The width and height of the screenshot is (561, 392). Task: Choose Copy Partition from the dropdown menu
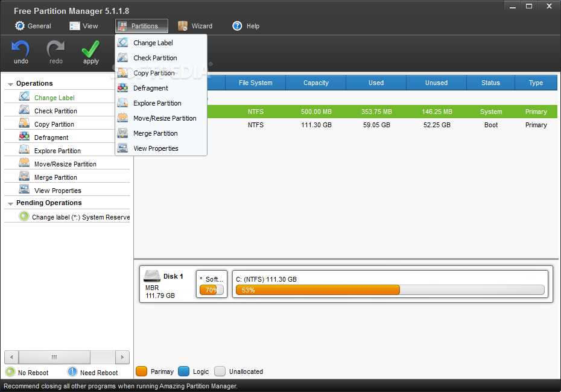pyautogui.click(x=161, y=73)
